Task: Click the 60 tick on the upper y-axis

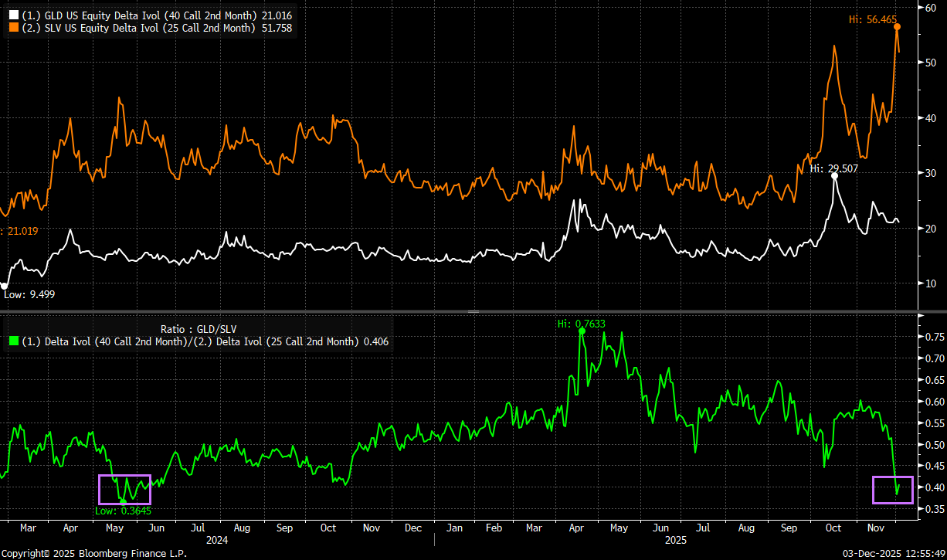Action: pos(931,8)
